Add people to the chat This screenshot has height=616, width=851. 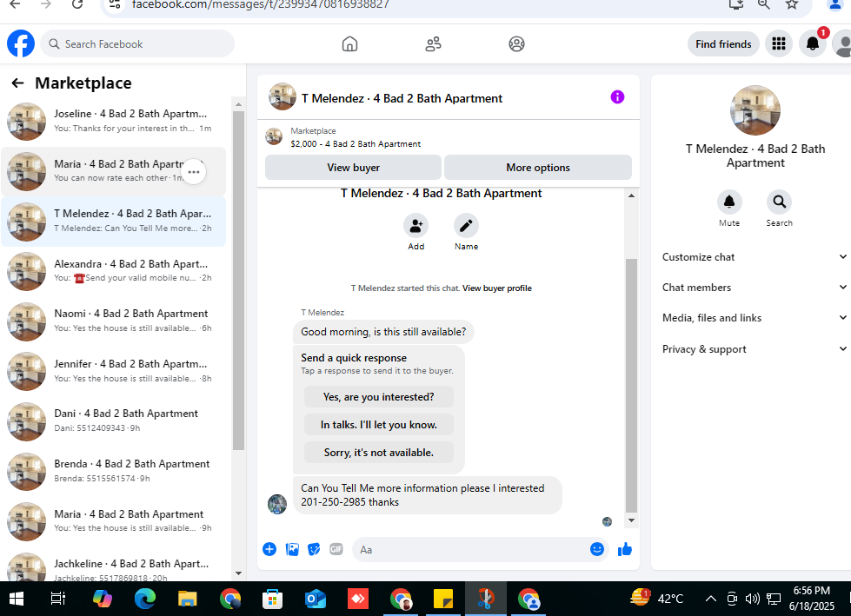(x=416, y=226)
